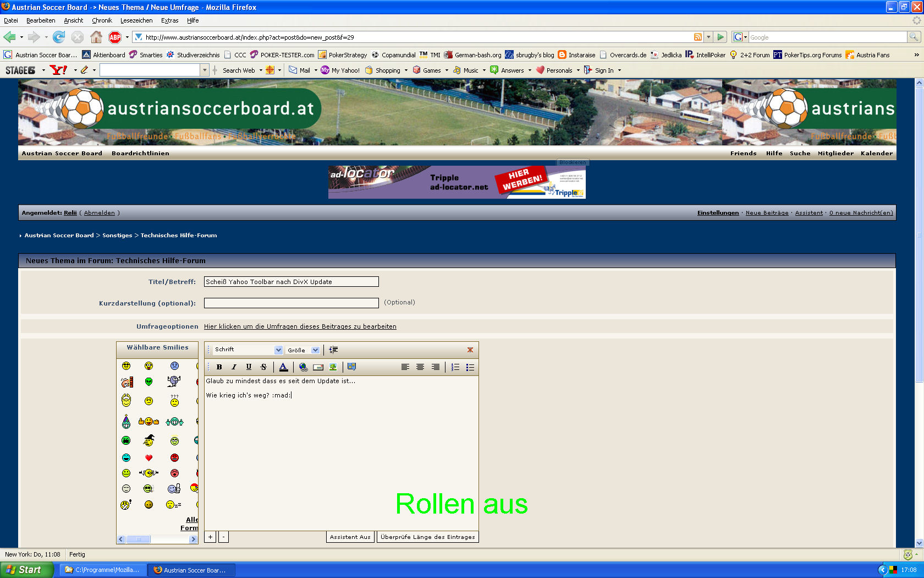Click the Firefox Home button
Screen dimensions: 924x578
(x=96, y=37)
